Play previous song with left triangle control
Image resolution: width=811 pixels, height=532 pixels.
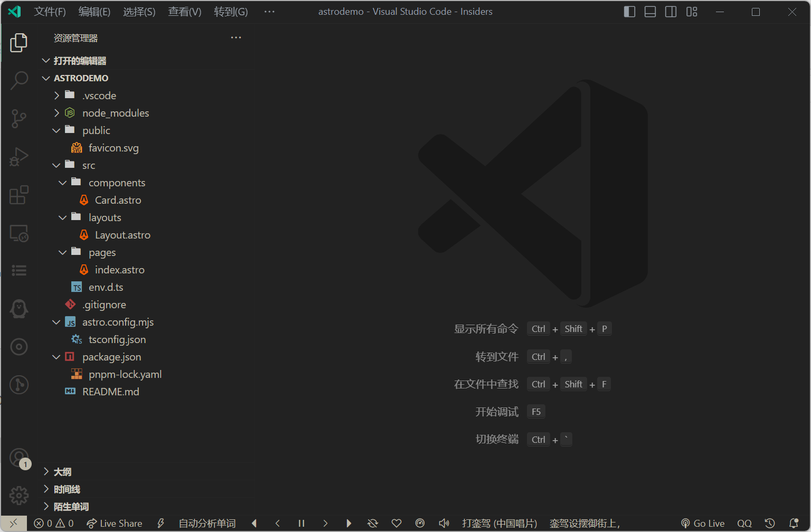(254, 523)
